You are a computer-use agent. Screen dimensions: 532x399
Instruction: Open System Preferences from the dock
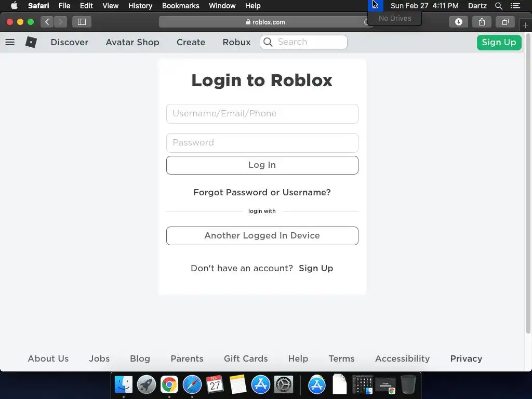coord(283,385)
